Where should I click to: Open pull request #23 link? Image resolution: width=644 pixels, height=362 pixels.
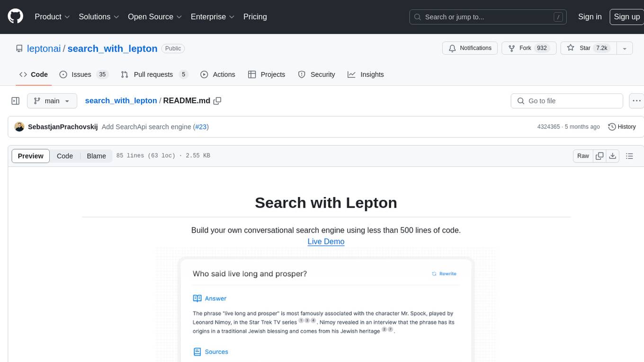(x=201, y=127)
